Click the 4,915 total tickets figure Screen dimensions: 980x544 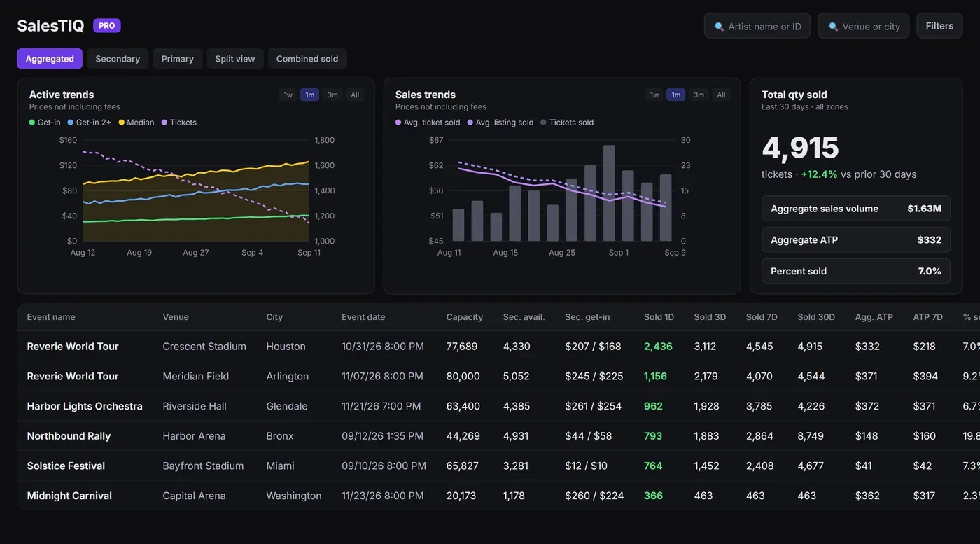pyautogui.click(x=800, y=148)
